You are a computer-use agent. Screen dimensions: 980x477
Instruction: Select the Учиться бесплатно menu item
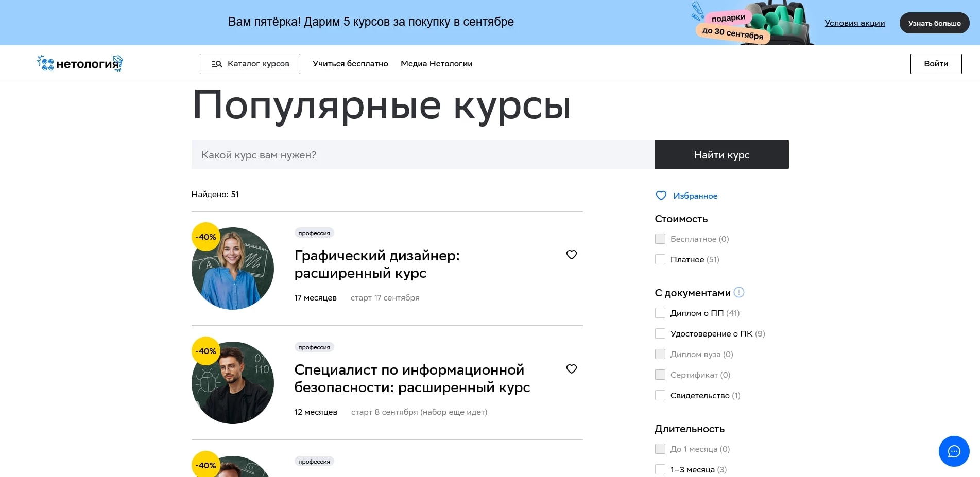click(350, 64)
